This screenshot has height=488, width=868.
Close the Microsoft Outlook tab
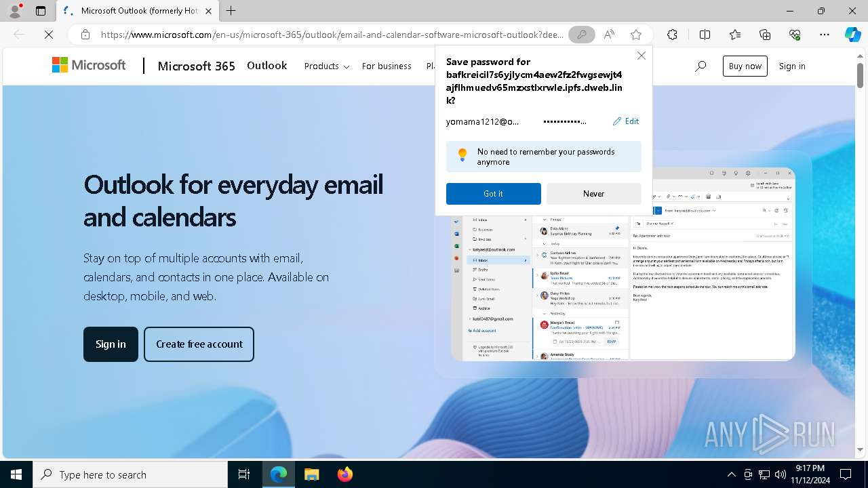[208, 11]
